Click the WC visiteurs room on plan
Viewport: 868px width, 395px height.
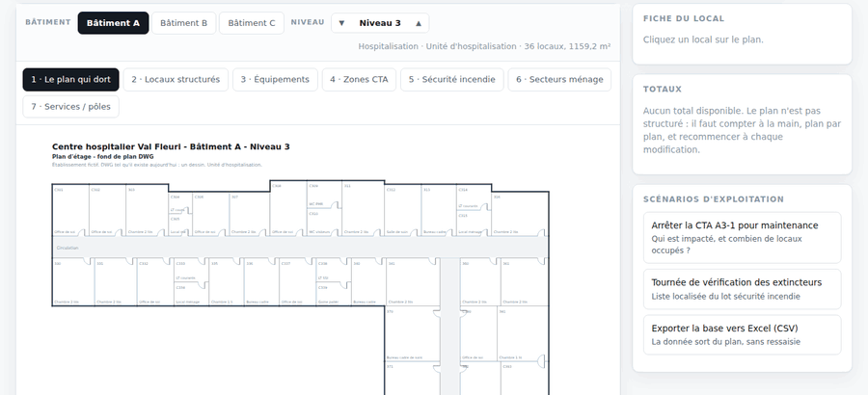324,223
